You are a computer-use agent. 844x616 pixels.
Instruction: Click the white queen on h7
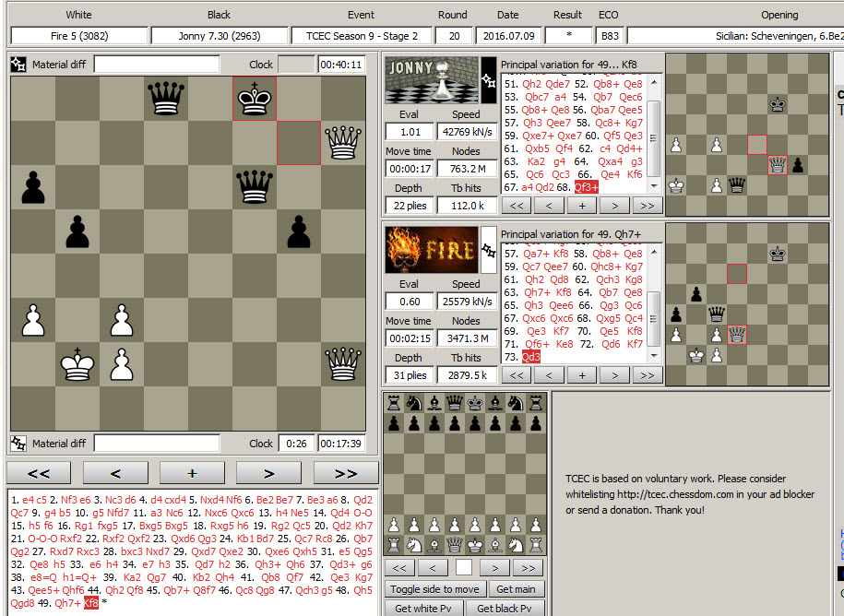(x=343, y=143)
